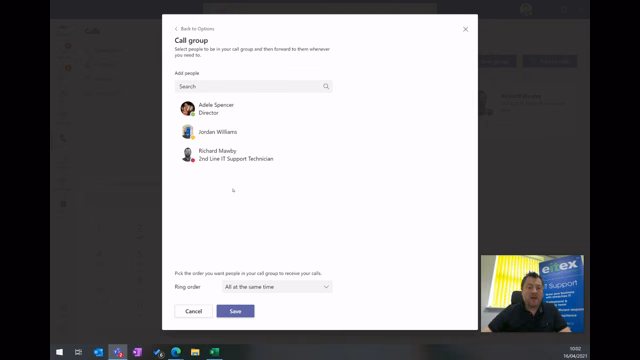The height and width of the screenshot is (360, 640).
Task: Click the Calls phone icon in Teams sidebar
Action: tap(63, 138)
